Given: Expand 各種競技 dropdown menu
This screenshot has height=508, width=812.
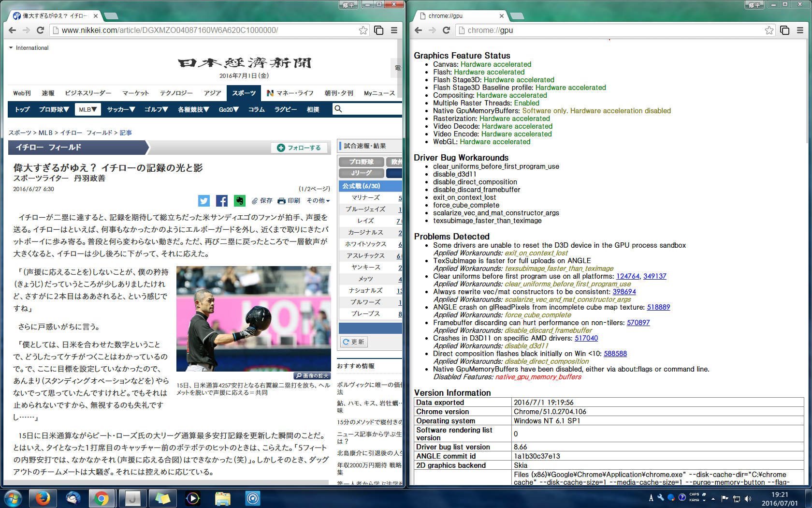Looking at the screenshot, I should click(x=193, y=109).
